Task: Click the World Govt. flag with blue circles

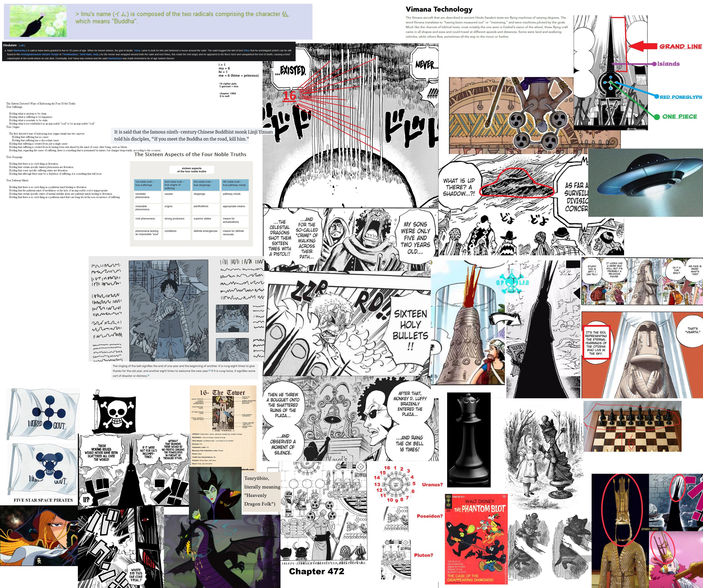Action: 44,414
